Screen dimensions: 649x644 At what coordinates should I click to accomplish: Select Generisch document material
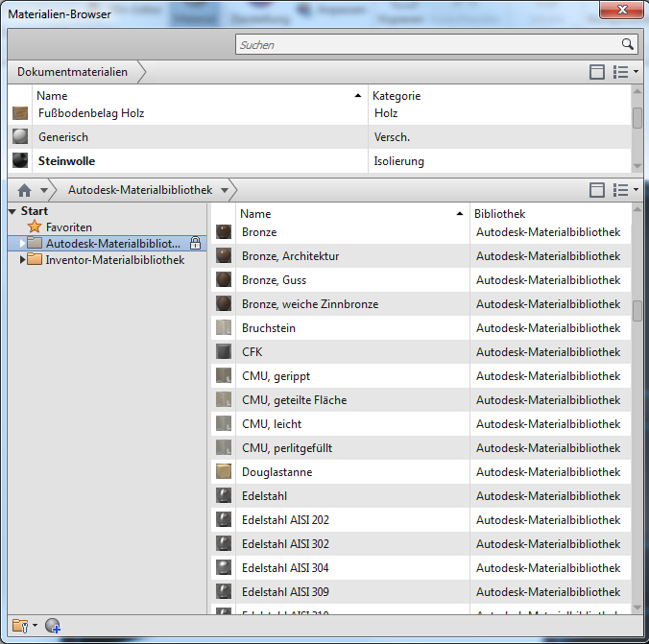(63, 137)
